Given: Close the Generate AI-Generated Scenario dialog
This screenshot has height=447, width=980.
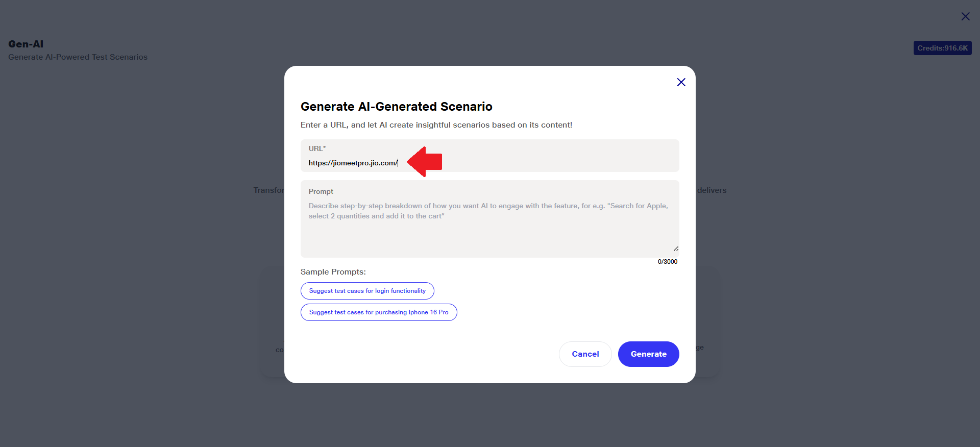Looking at the screenshot, I should click(681, 82).
